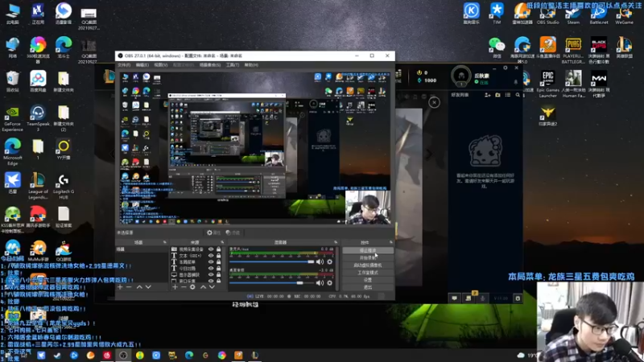The height and width of the screenshot is (362, 644).
Task: Click search icon in League friends list
Action: [x=518, y=95]
